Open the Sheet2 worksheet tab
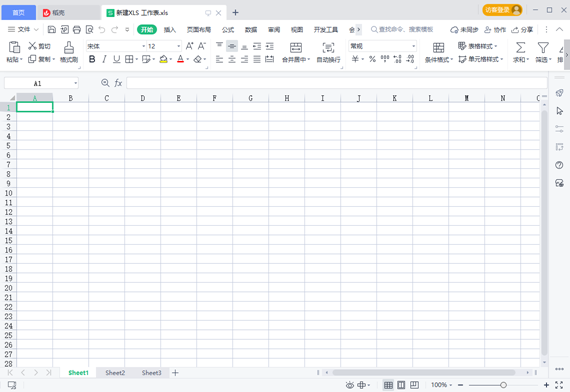The image size is (570, 392). 115,373
